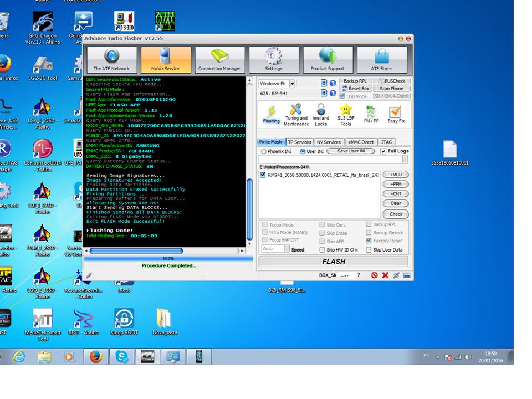The image size is (532, 399).
Task: Click the Save User INI button
Action: pos(351,151)
